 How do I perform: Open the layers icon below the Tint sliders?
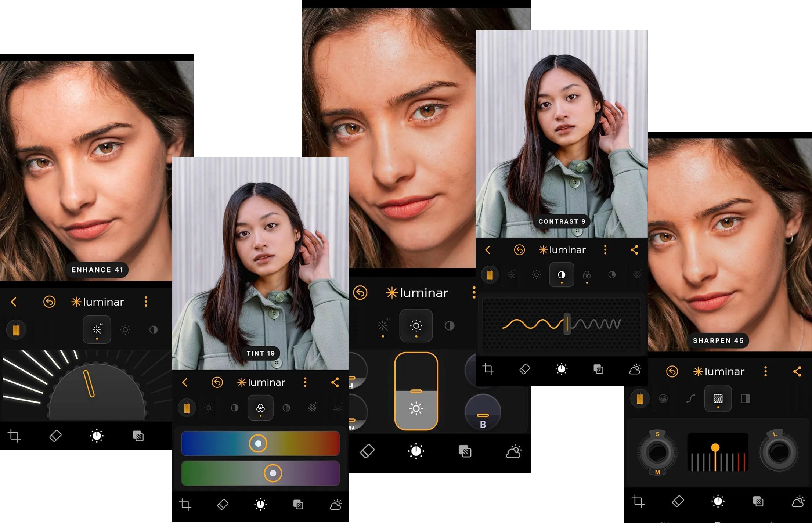click(298, 504)
